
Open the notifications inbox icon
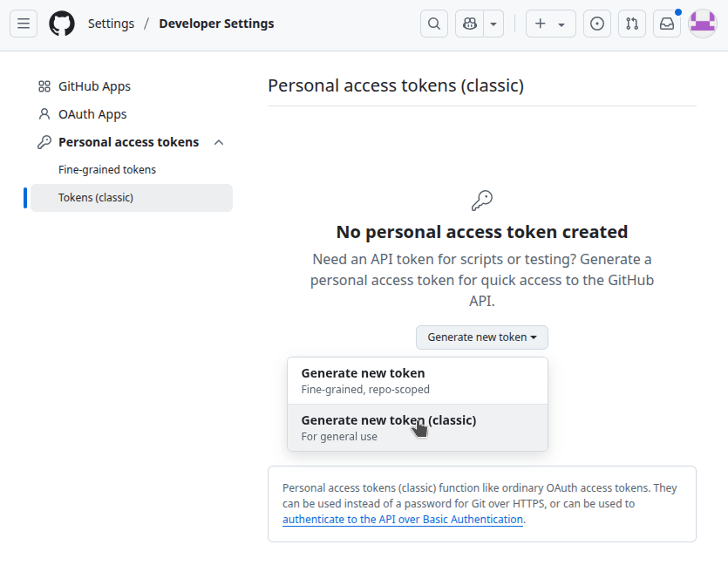[667, 24]
